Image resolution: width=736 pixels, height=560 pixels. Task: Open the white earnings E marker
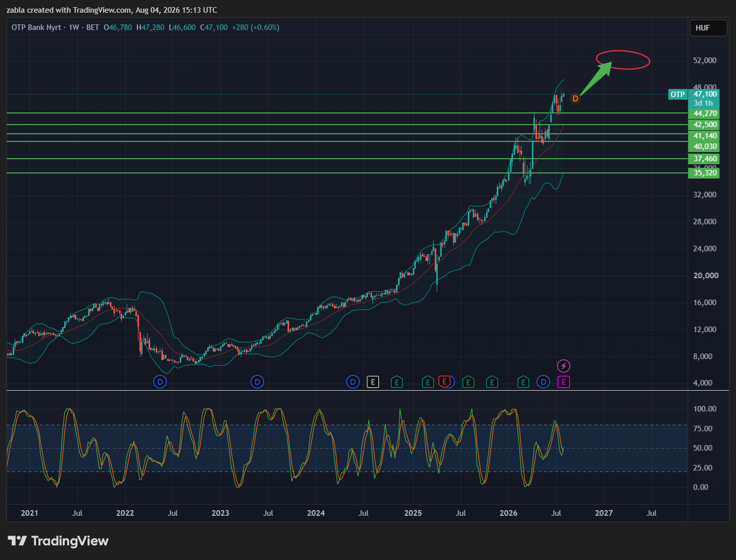(373, 382)
